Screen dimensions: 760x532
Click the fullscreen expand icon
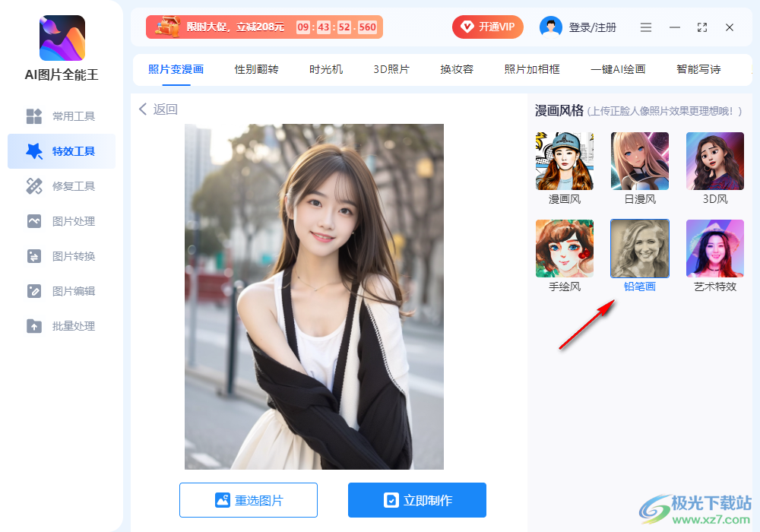tap(702, 27)
